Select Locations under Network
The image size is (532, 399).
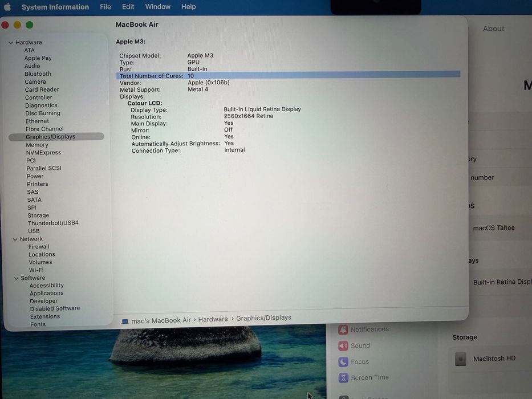tap(42, 254)
